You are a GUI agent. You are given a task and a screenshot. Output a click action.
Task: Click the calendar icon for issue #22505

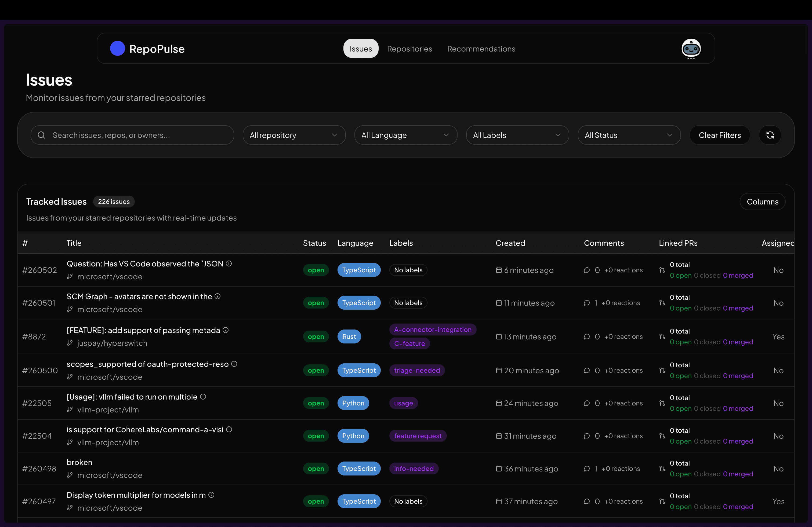click(x=498, y=403)
